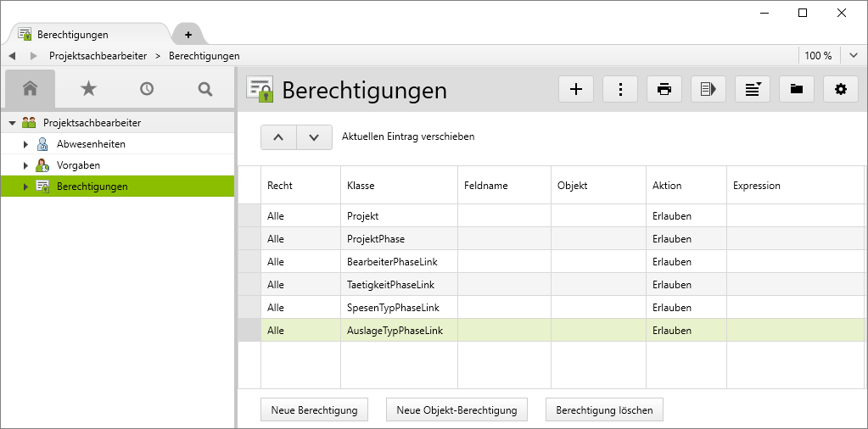868x429 pixels.
Task: Collapse the Projektsachbearbeiter tree node
Action: click(12, 123)
